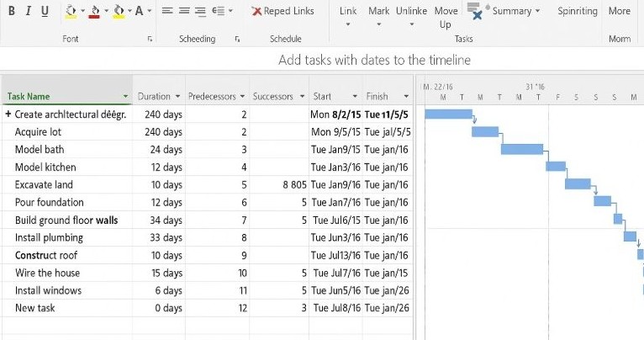This screenshot has width=644, height=340.
Task: Toggle underline formatting
Action: point(45,11)
